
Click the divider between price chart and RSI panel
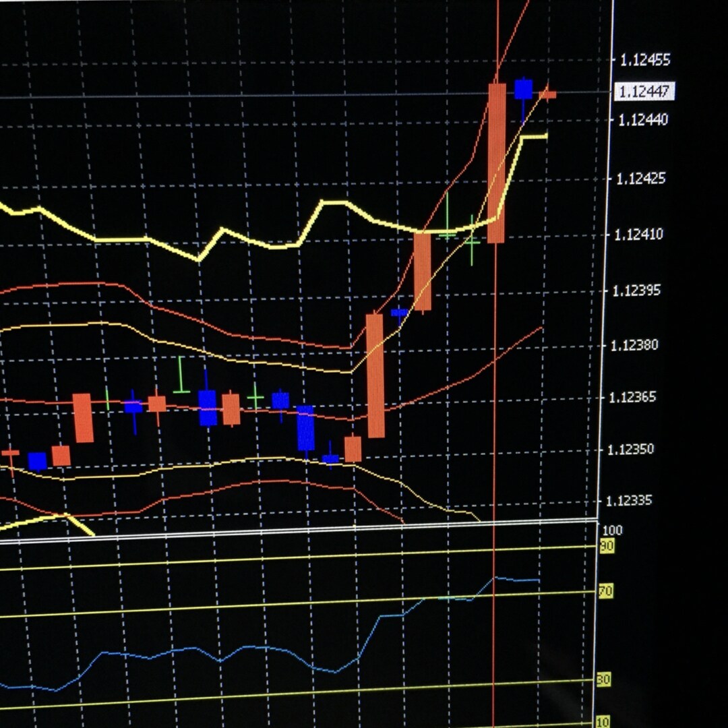297,530
